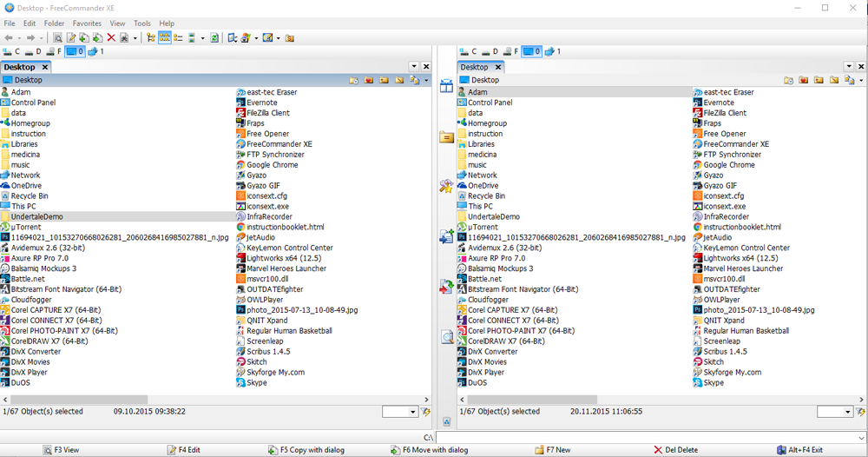Open the Help menu

pos(167,23)
